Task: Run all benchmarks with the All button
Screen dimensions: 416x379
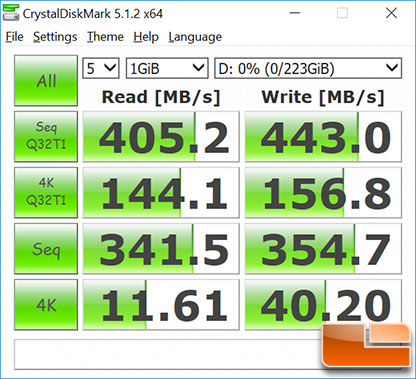Action: [x=46, y=81]
